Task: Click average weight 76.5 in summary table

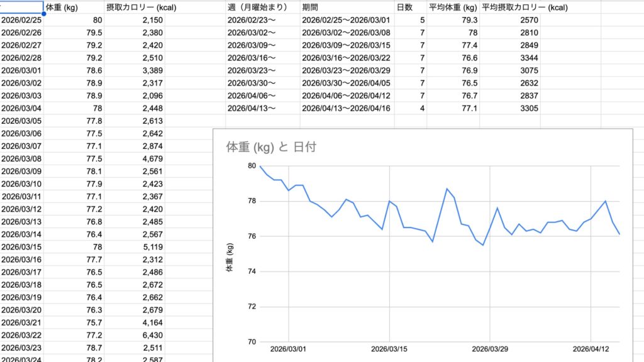Action: pos(453,84)
